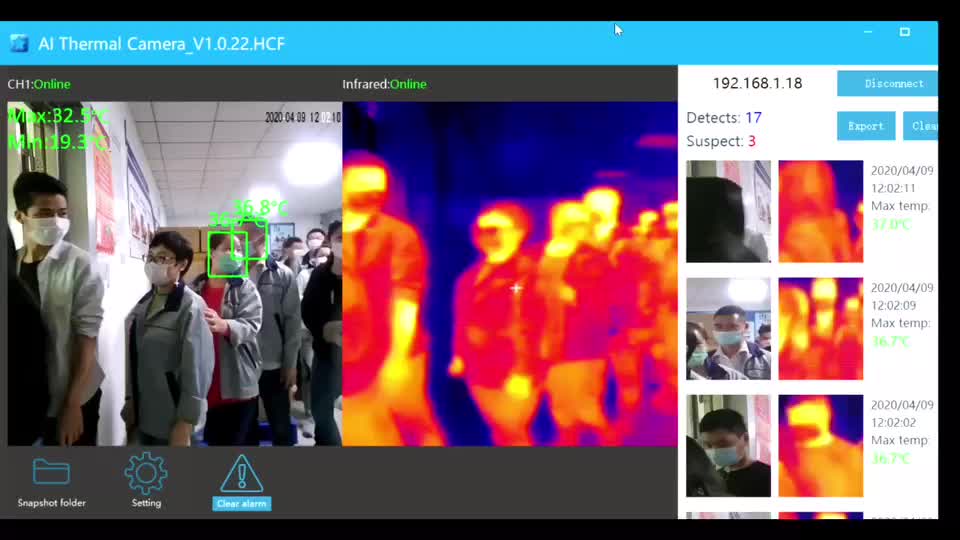Open the 12:02:02 thermal snapshot thumbnail
Image resolution: width=960 pixels, height=540 pixels.
[x=820, y=446]
